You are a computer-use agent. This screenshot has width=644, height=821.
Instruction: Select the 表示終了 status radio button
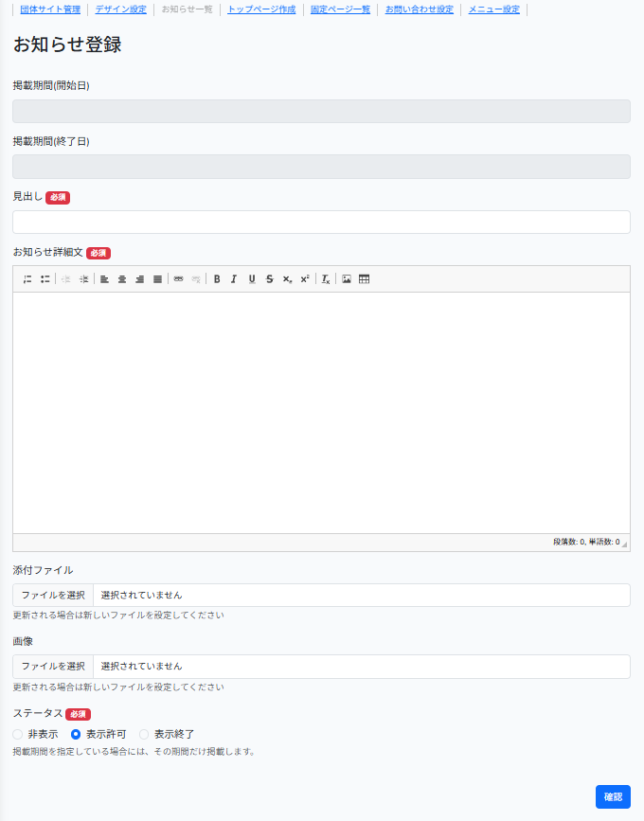click(x=145, y=734)
